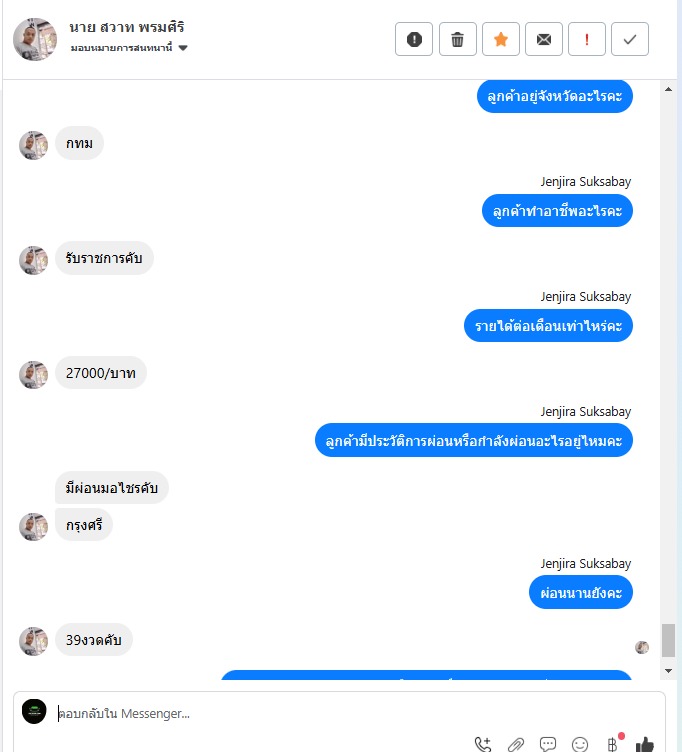Attach a file using paperclip icon
Screen dimensions: 682x752
pyautogui.click(x=516, y=744)
